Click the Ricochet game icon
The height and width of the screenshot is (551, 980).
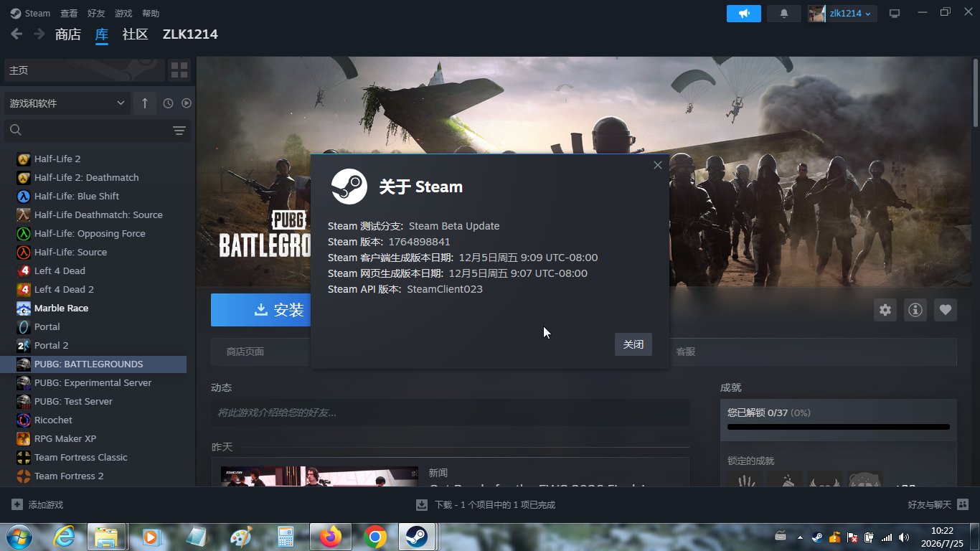point(24,420)
